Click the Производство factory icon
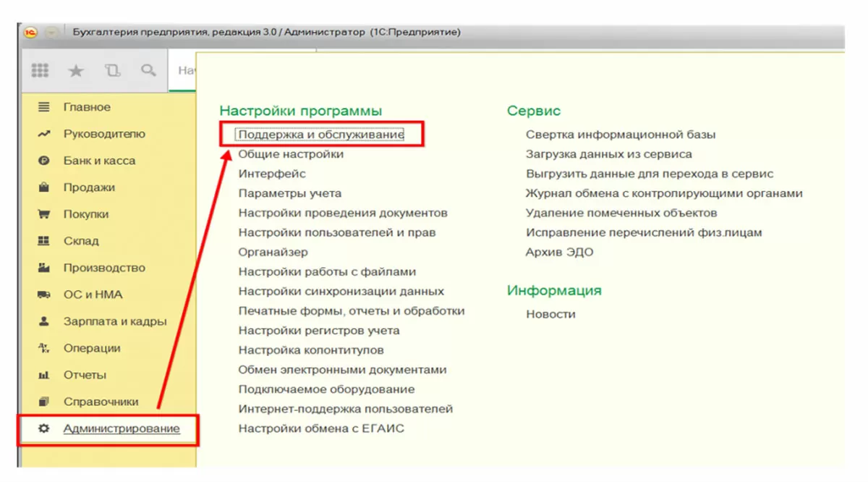This screenshot has height=482, width=868. click(44, 268)
